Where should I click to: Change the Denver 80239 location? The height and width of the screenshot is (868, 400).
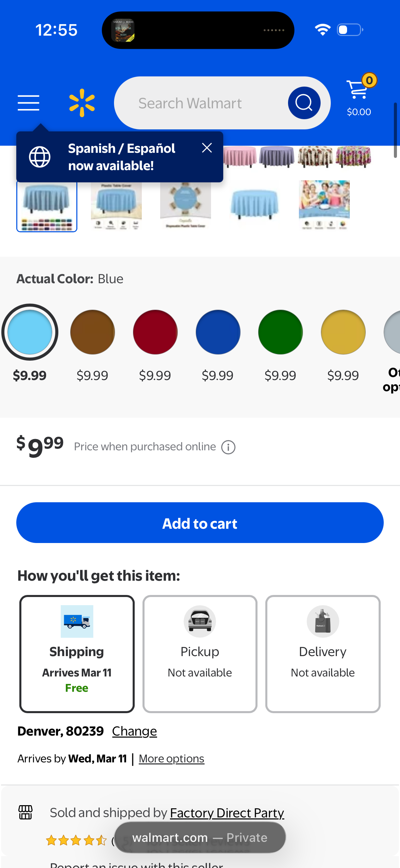(134, 731)
